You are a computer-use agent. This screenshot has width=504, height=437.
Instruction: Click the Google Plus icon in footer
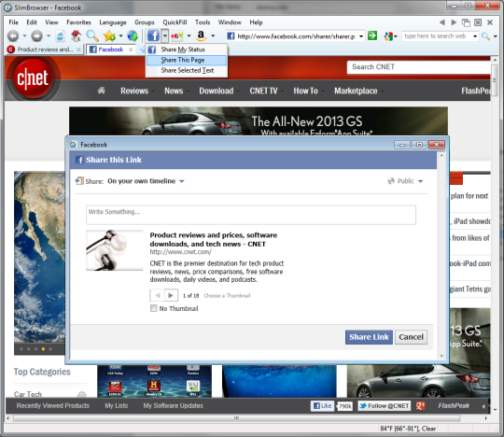pos(421,406)
